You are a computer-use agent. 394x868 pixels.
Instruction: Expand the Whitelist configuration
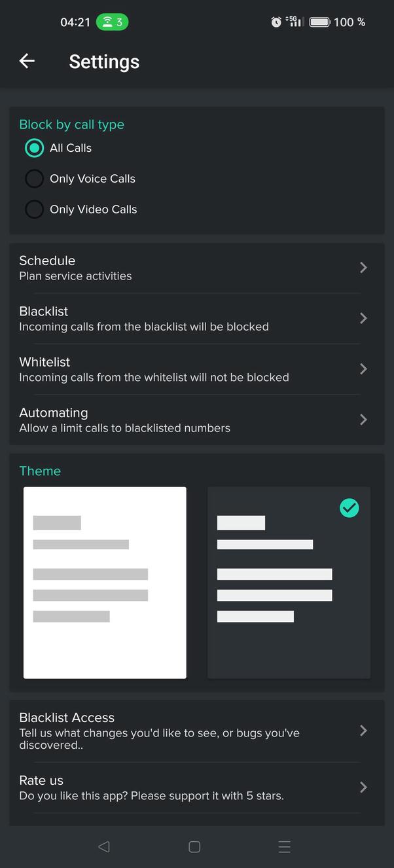pyautogui.click(x=363, y=369)
